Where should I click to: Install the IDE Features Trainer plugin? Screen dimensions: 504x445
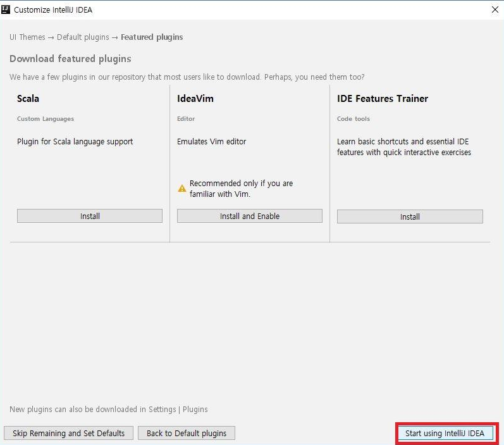410,216
